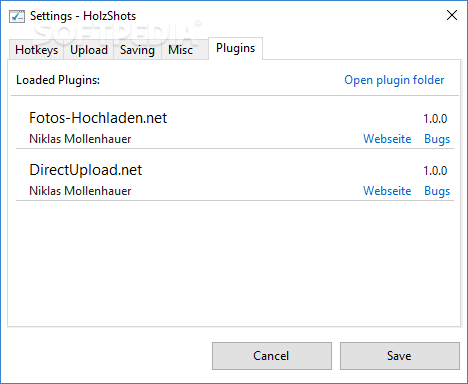Select the DirectUpload.net plugin name
This screenshot has width=468, height=384.
tap(86, 170)
